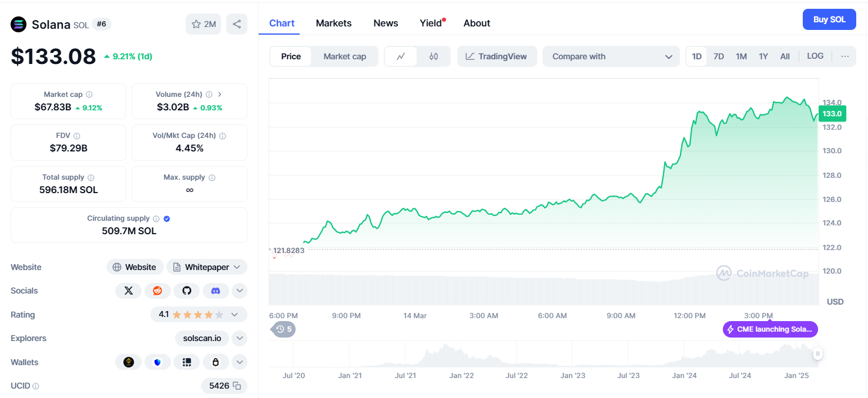Switch to candlestick chart view
868x398 pixels.
click(x=434, y=56)
